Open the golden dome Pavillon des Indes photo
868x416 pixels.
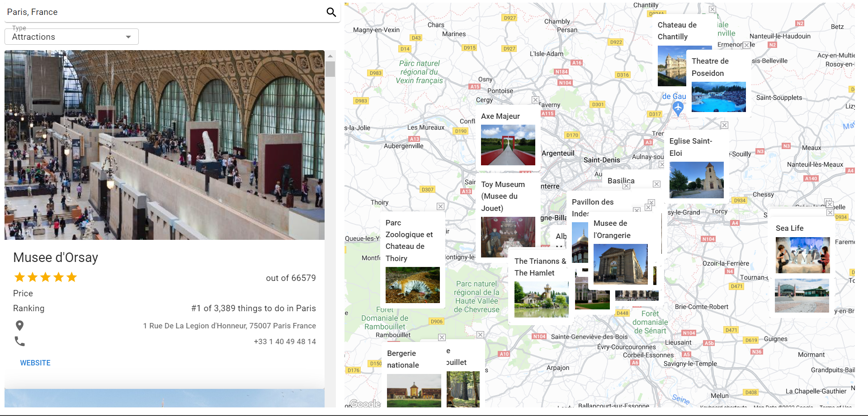click(580, 243)
